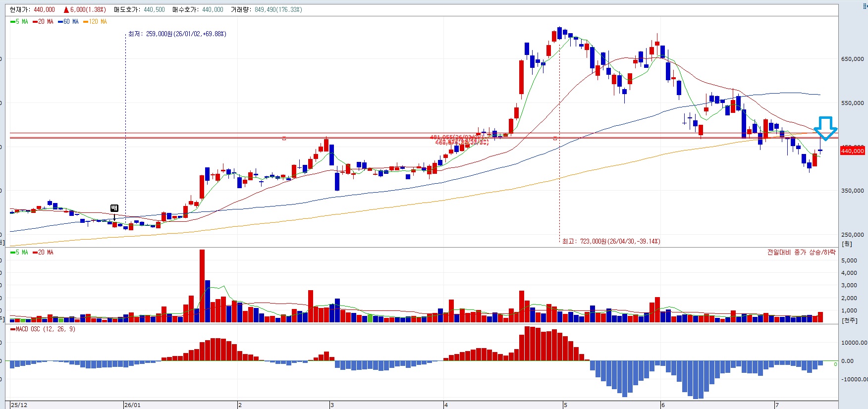868x409 pixels.
Task: Click the 650,000 price axis label
Action: pos(853,59)
